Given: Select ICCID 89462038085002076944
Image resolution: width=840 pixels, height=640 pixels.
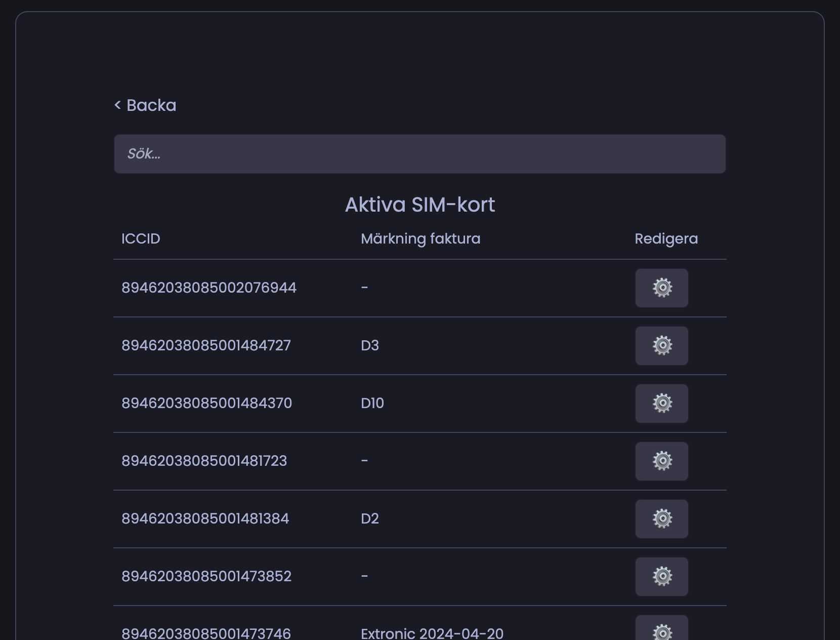Looking at the screenshot, I should pyautogui.click(x=208, y=288).
